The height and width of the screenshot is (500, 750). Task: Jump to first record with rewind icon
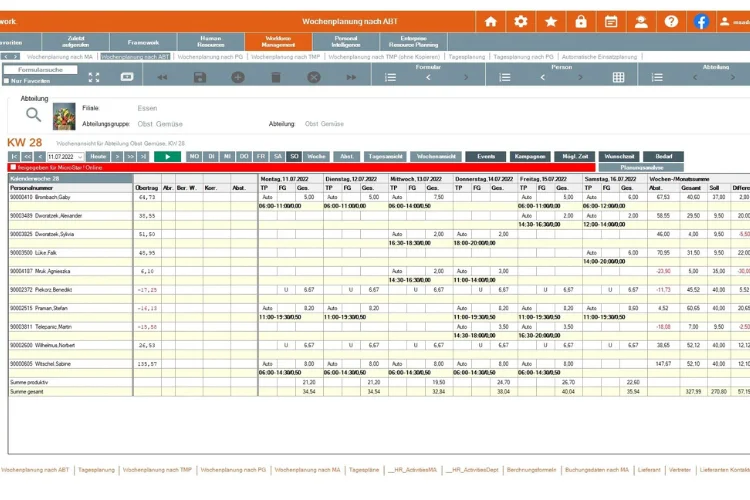162,77
